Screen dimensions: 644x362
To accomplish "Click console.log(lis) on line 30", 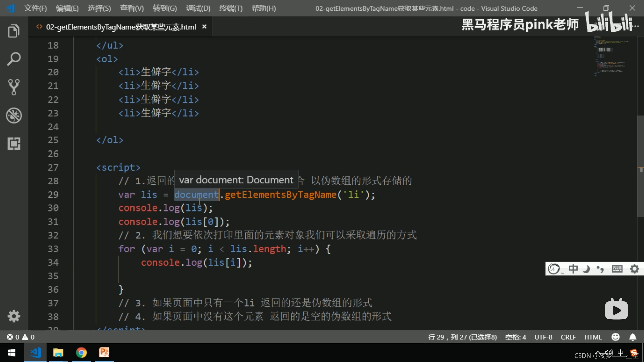I will pos(165,208).
